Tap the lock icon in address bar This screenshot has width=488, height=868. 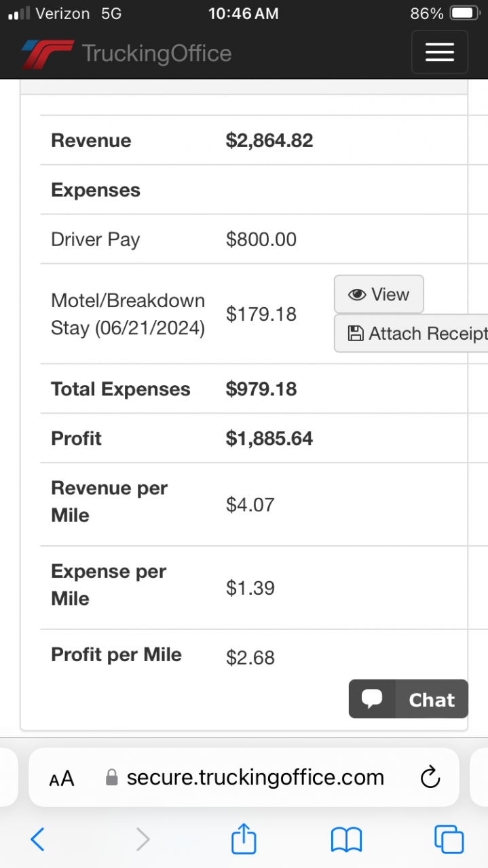[112, 778]
